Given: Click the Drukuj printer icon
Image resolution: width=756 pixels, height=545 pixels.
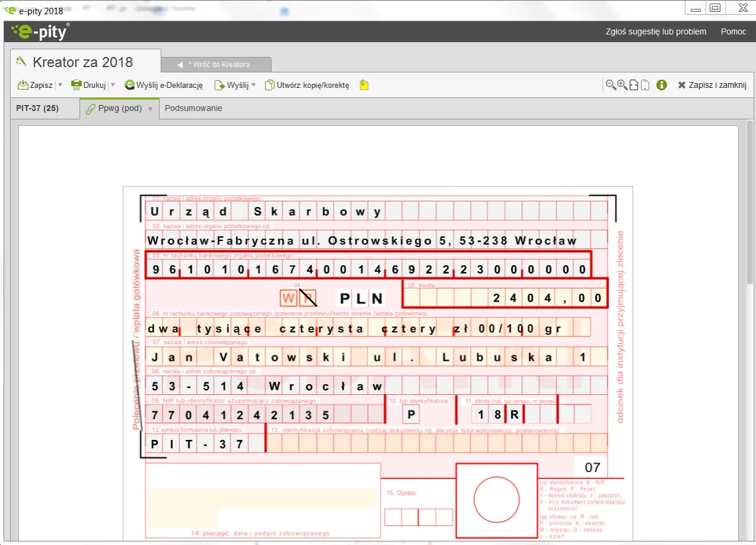Looking at the screenshot, I should [x=77, y=85].
